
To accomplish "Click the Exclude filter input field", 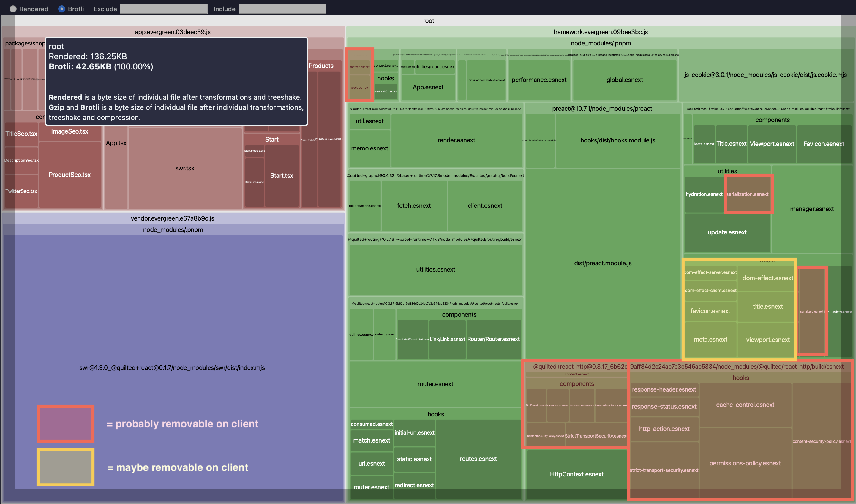I will coord(163,9).
